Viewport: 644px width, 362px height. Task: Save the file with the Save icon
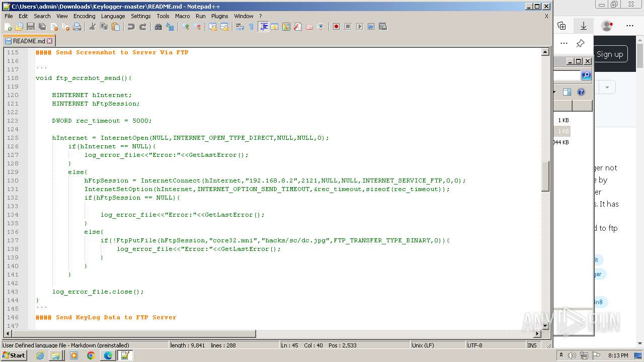point(31,27)
